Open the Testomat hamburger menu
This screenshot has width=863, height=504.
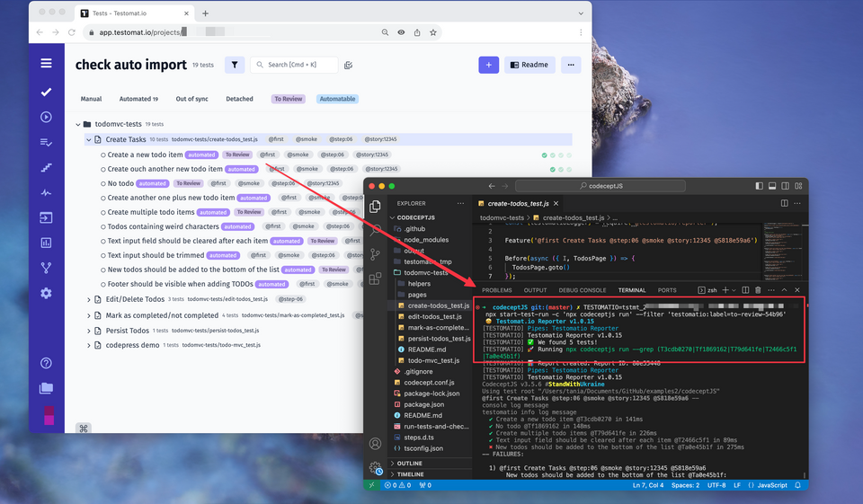[46, 63]
